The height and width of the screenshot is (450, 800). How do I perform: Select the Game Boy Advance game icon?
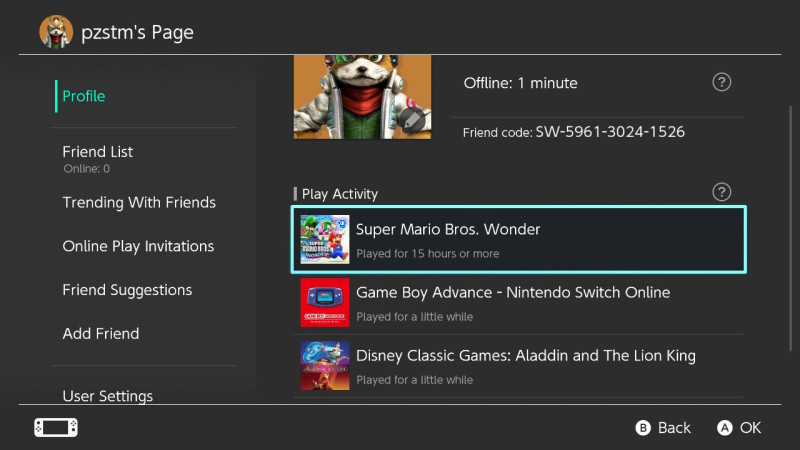325,303
